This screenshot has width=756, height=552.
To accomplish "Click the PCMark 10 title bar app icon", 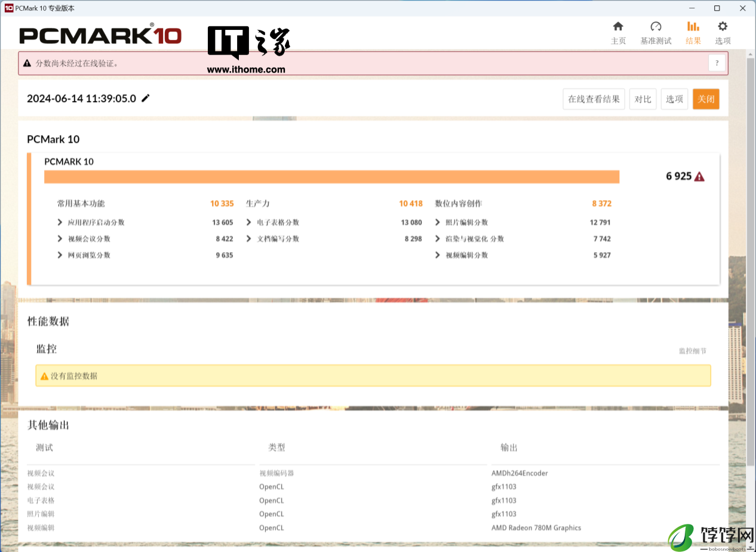I will (8, 8).
